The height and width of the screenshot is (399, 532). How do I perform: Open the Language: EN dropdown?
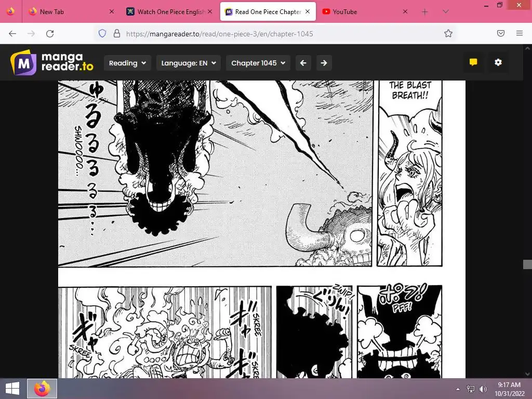coord(189,63)
